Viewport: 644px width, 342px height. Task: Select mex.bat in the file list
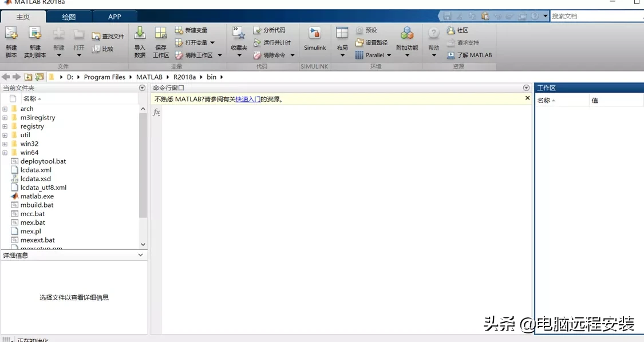(x=33, y=222)
